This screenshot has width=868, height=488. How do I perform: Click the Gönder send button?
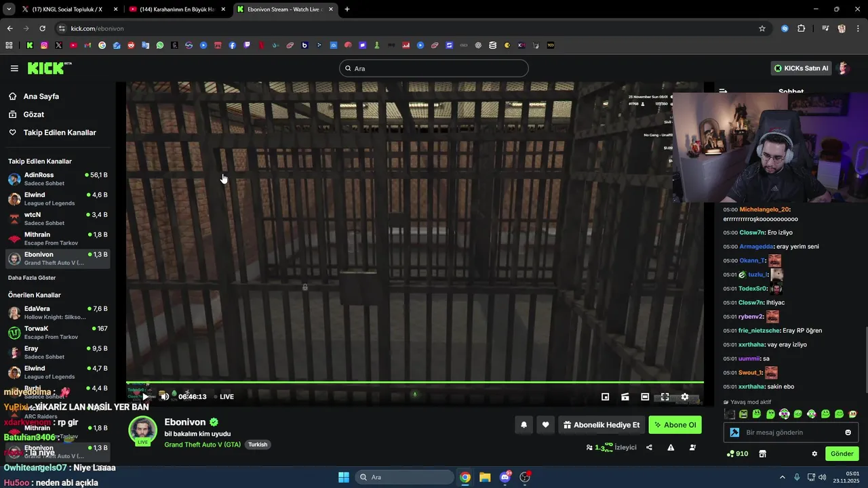[842, 453]
